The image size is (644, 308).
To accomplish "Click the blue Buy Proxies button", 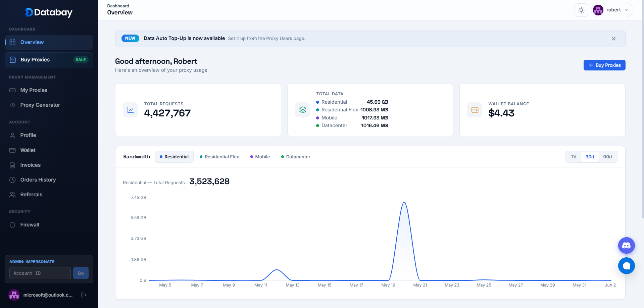I will point(604,65).
